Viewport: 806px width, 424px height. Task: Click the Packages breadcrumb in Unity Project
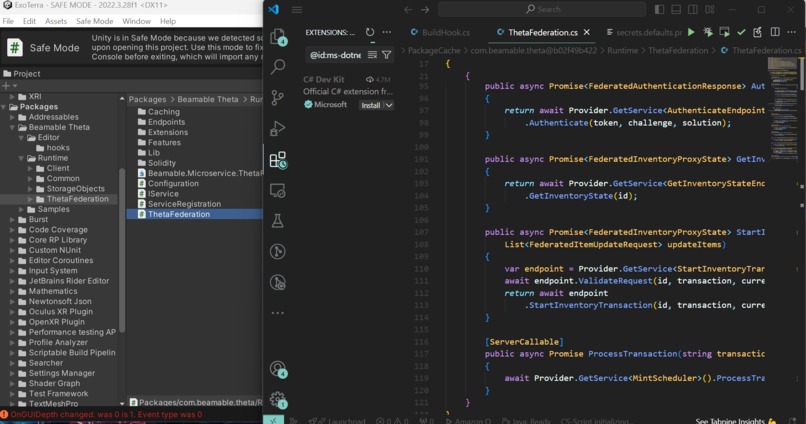148,99
